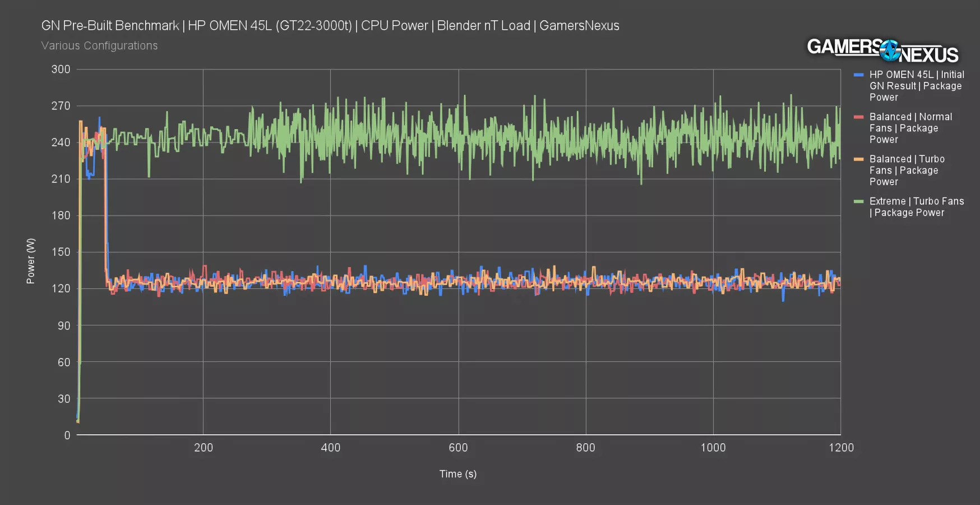This screenshot has height=505, width=980.
Task: Select the Extreme Turbo Fans legend label
Action: click(916, 206)
